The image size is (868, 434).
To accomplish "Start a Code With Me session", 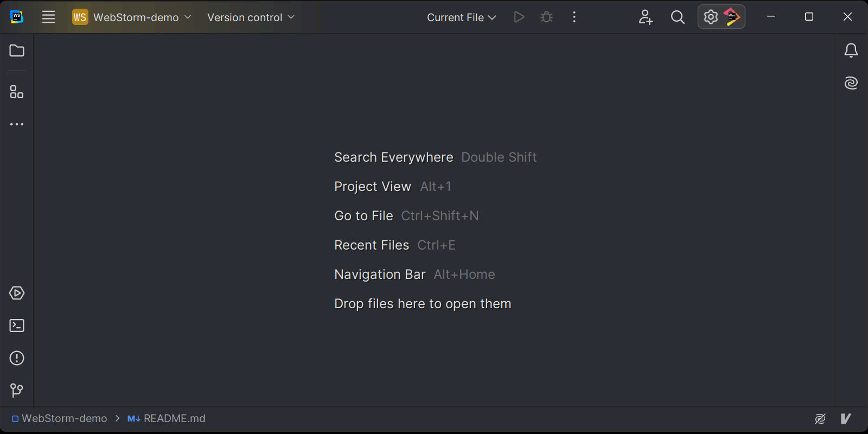I will click(645, 17).
